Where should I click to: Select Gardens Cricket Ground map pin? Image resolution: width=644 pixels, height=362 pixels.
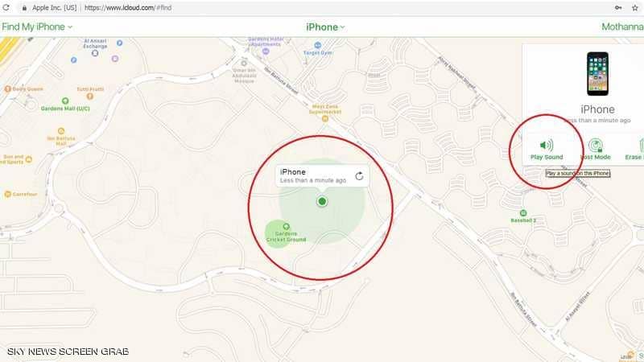(x=287, y=227)
